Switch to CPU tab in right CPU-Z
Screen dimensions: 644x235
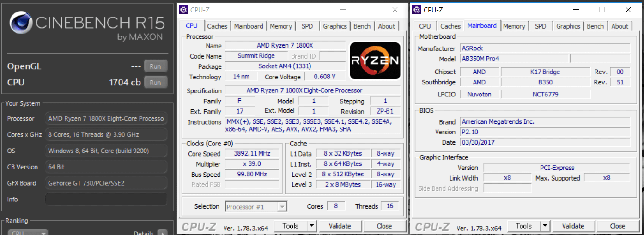[x=425, y=26]
